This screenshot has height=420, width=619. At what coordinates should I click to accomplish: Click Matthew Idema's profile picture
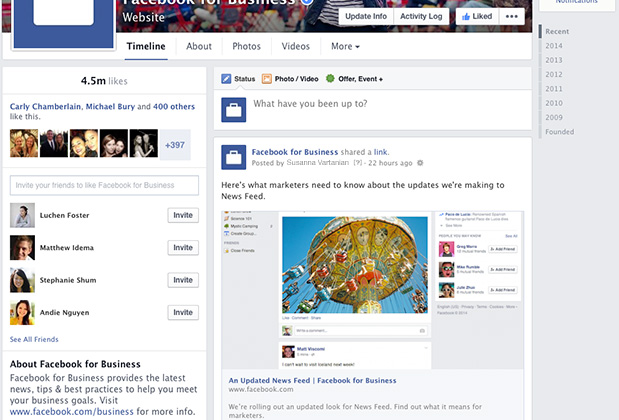[23, 248]
